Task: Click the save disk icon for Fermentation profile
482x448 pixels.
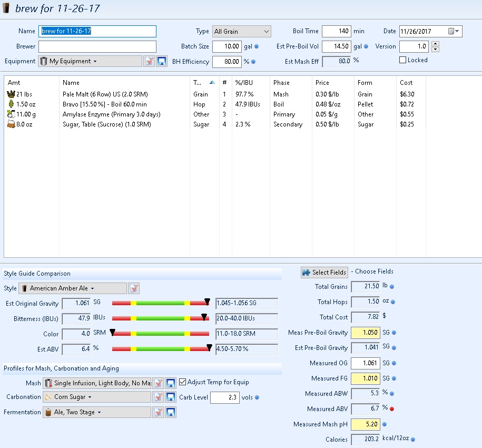Action: 171,412
